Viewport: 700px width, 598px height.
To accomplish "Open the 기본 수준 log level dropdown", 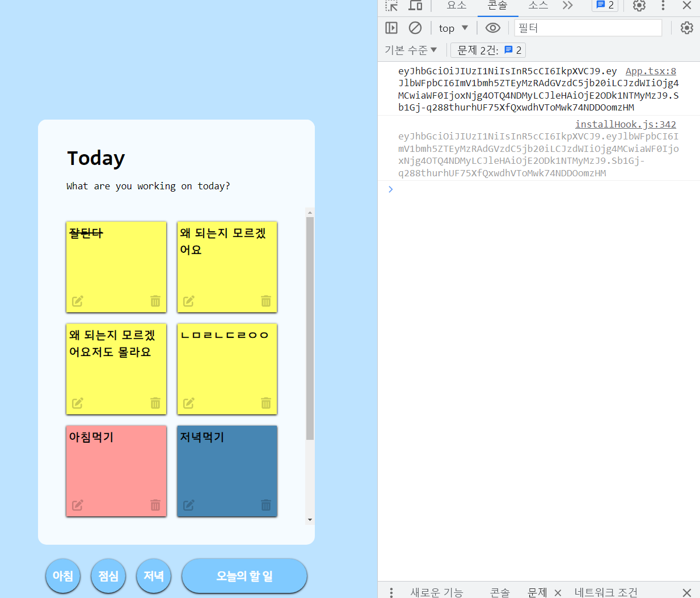I will point(411,50).
